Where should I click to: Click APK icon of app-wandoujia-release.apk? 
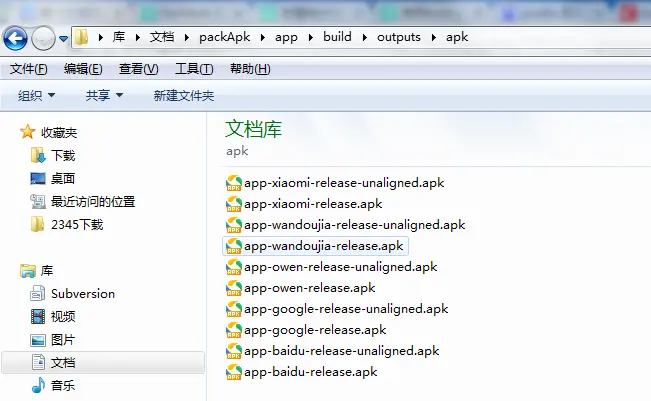234,246
